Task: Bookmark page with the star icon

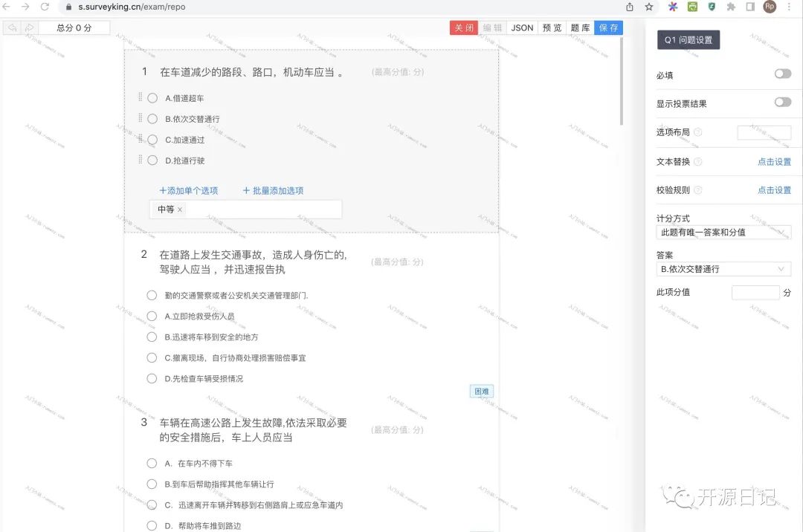Action: 649,7
